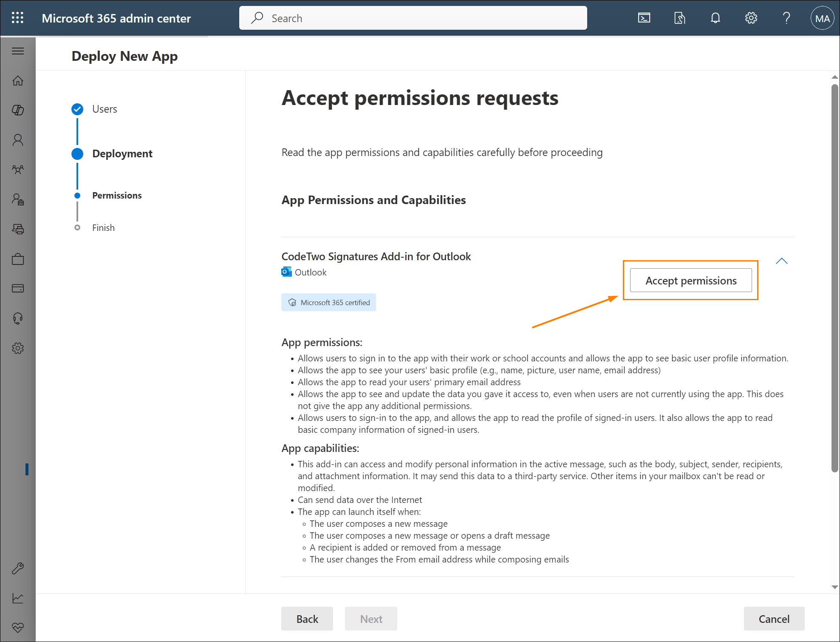Click Microsoft 365 admin center title
The width and height of the screenshot is (840, 642).
(116, 18)
